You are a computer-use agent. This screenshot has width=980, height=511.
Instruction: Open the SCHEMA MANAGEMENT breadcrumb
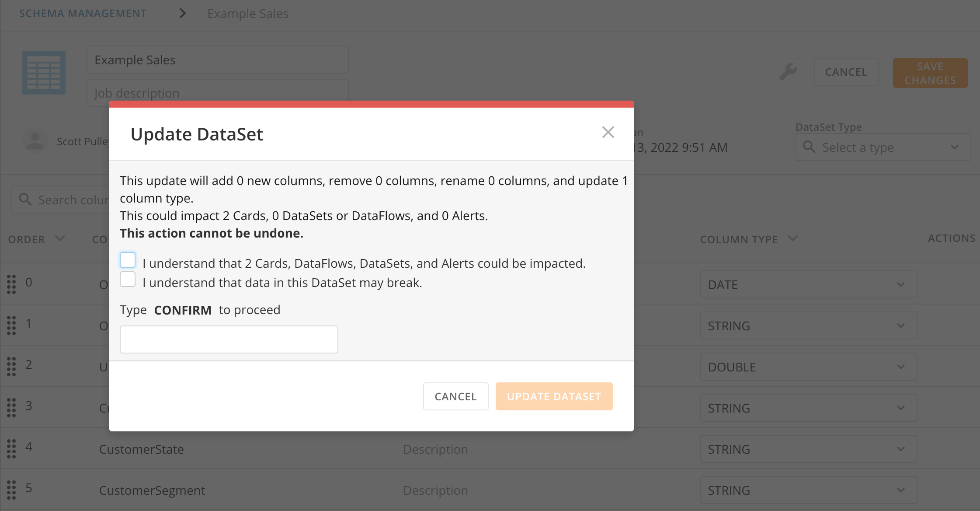point(83,13)
